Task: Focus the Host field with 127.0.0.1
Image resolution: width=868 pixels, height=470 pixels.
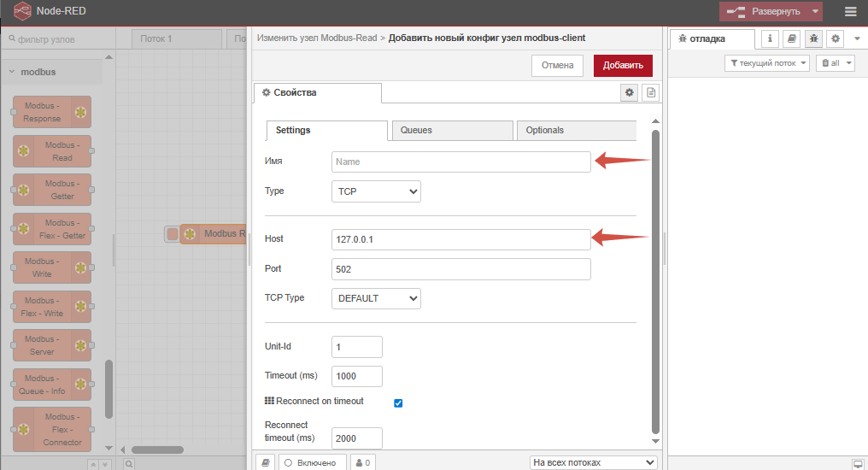Action: 461,240
